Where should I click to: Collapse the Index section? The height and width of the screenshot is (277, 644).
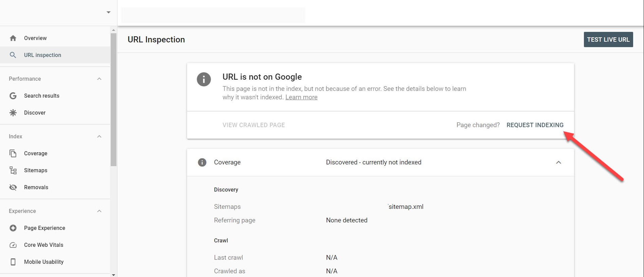[x=99, y=136]
